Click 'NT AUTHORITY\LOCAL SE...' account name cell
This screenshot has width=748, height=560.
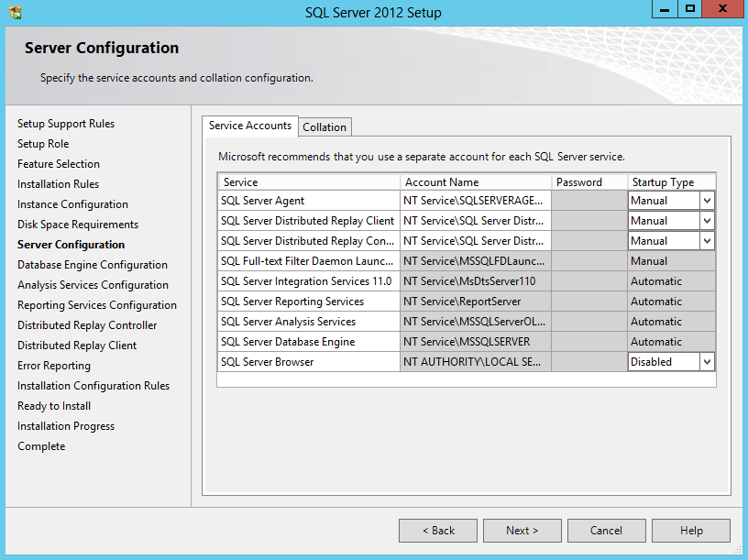[476, 362]
